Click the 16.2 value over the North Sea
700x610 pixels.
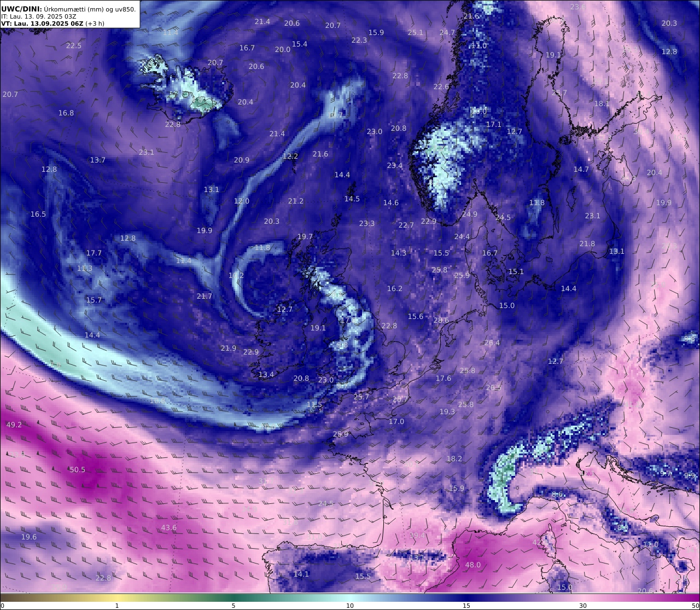[x=395, y=288]
